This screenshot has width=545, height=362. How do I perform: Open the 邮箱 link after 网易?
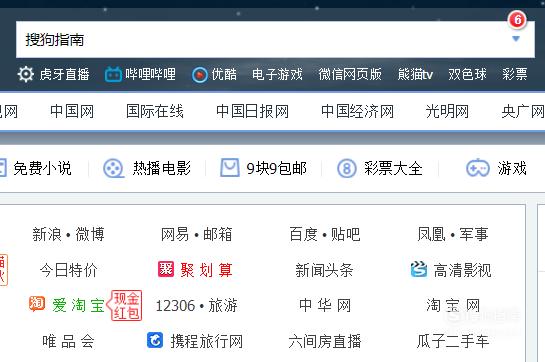218,234
